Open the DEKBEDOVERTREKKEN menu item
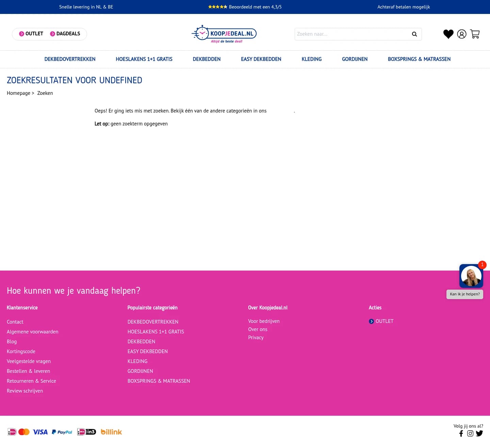The height and width of the screenshot is (448, 490). [70, 59]
